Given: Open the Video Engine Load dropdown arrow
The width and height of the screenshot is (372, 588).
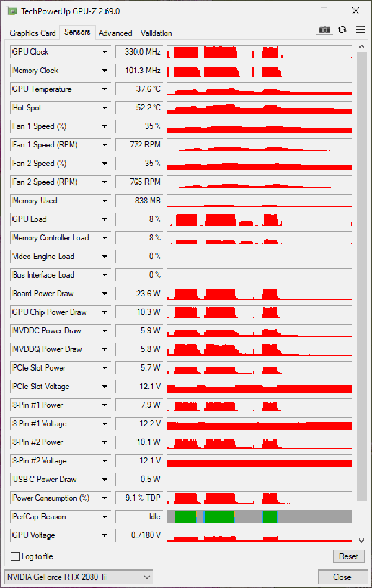Looking at the screenshot, I should [105, 257].
